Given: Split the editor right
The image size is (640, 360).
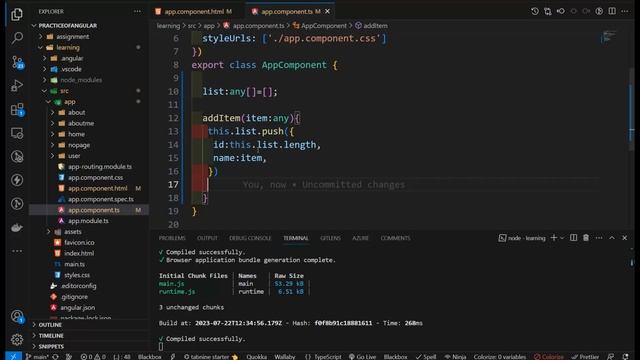Looking at the screenshot, I should click(612, 11).
